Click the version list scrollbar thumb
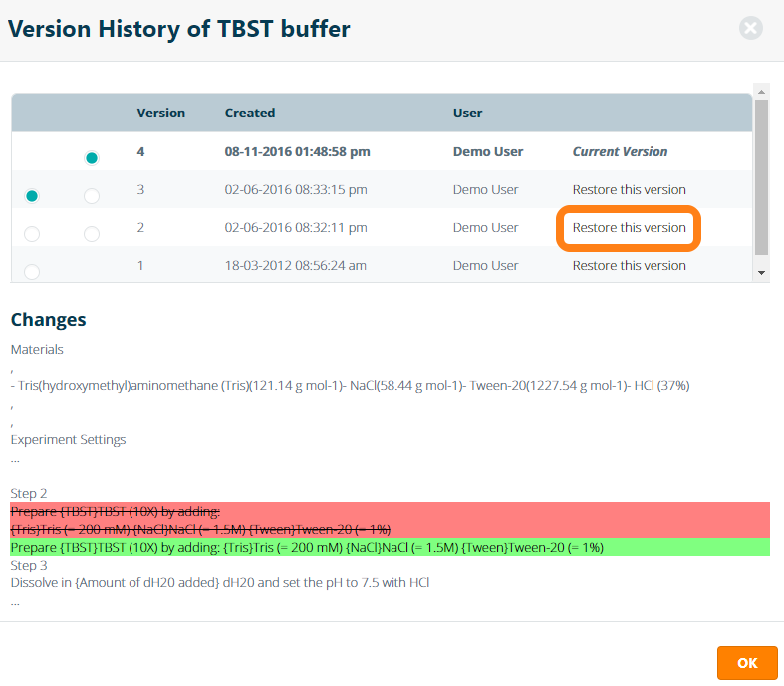Viewport: 784px width, 686px height. coord(761,174)
